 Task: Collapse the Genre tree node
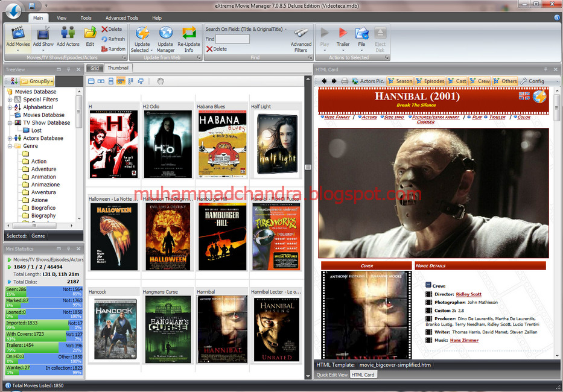10,146
